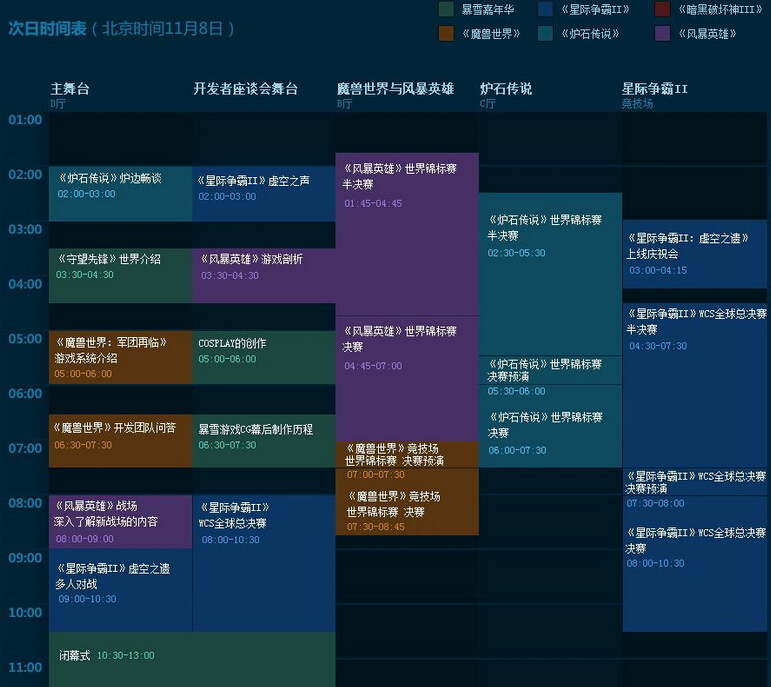771x687 pixels.
Task: Click the 05:00 time label
Action: point(25,339)
